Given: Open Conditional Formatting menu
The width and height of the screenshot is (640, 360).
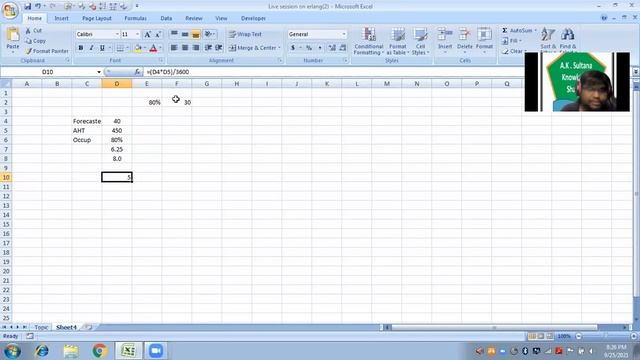Looking at the screenshot, I should [369, 41].
